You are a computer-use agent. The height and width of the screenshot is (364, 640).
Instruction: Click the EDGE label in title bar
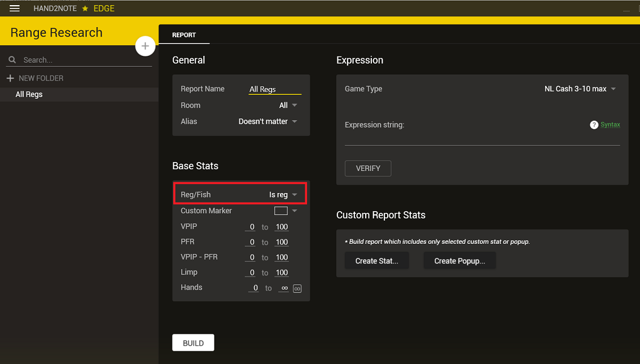coord(104,8)
